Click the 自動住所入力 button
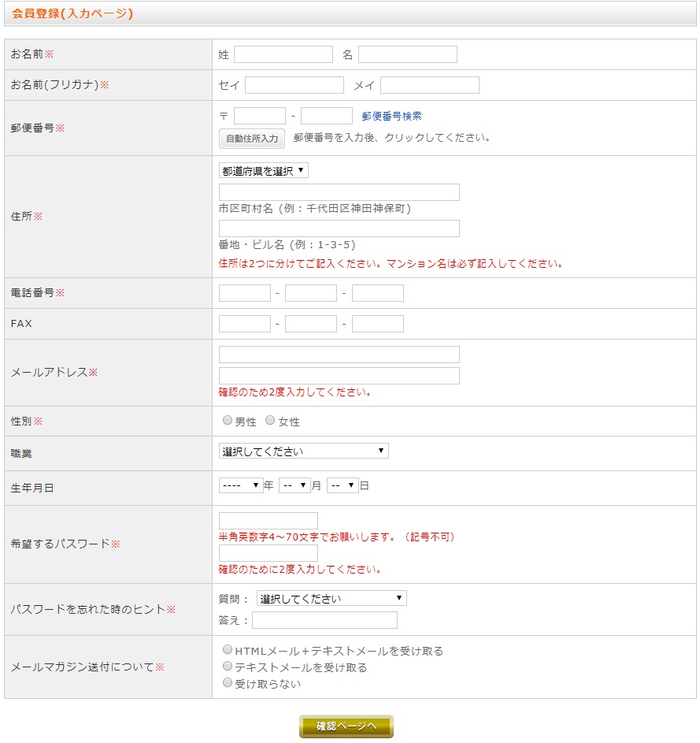700x743 pixels. pos(252,139)
